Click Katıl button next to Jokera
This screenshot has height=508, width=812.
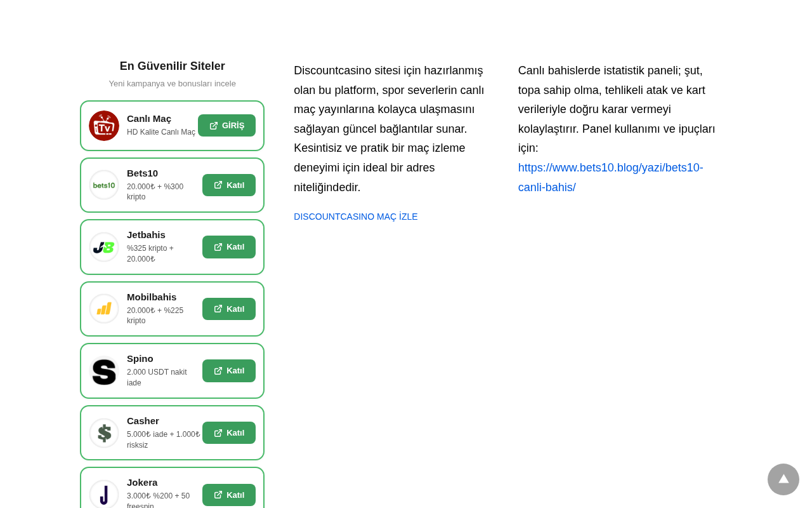pos(229,495)
